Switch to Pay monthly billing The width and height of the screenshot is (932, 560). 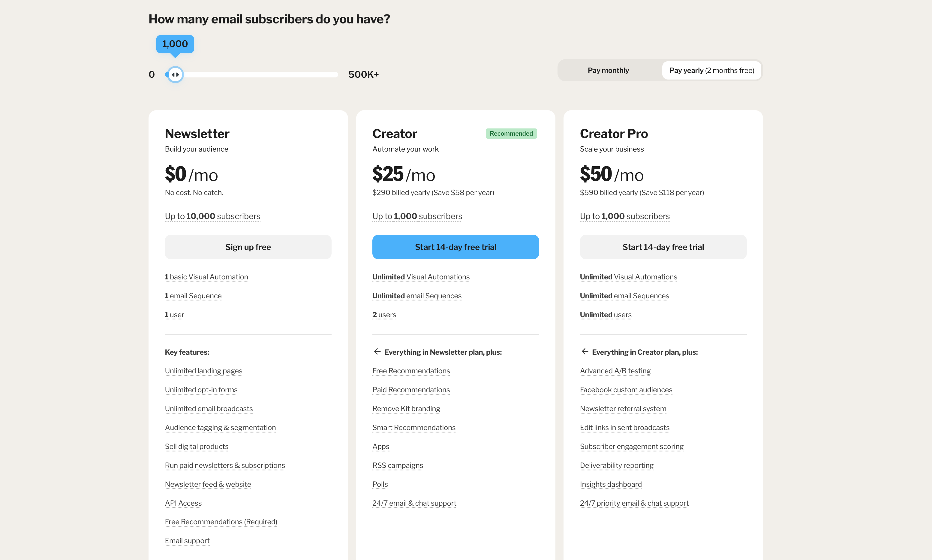[x=608, y=71]
